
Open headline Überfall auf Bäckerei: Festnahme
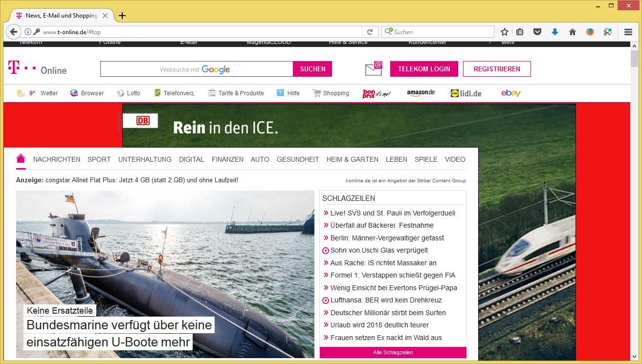(x=382, y=225)
